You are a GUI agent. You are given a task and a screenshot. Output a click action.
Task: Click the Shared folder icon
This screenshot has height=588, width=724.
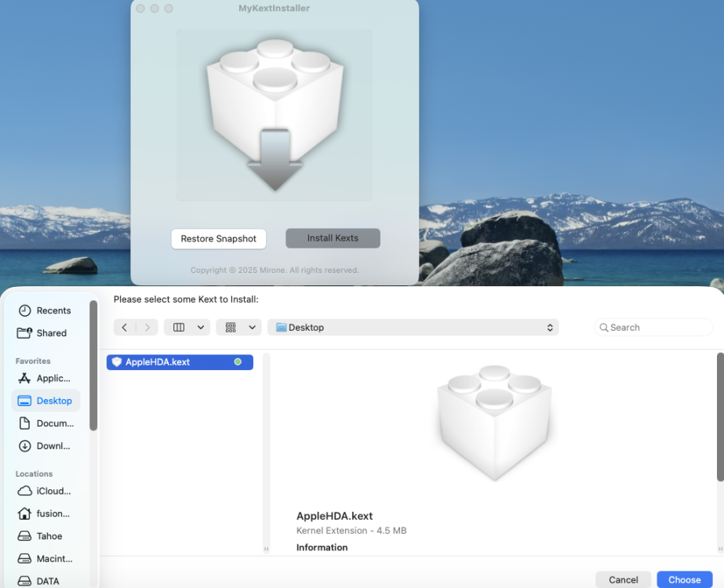click(24, 332)
